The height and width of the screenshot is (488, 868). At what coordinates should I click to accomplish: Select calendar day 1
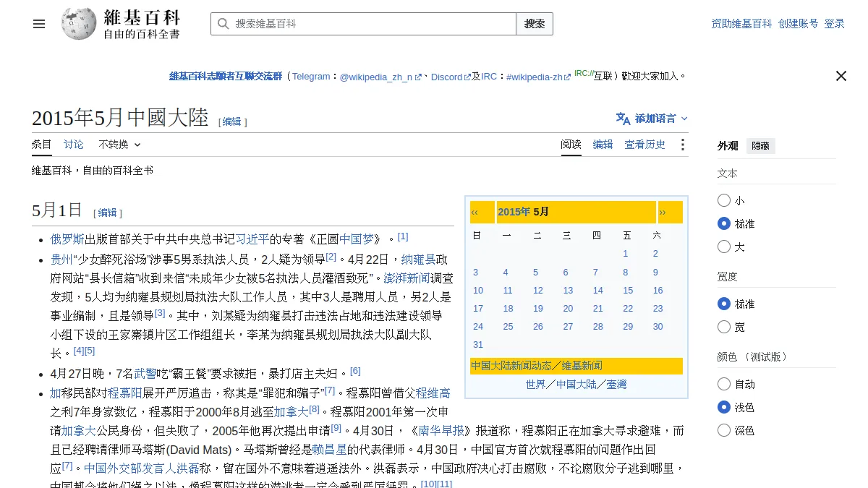[626, 254]
